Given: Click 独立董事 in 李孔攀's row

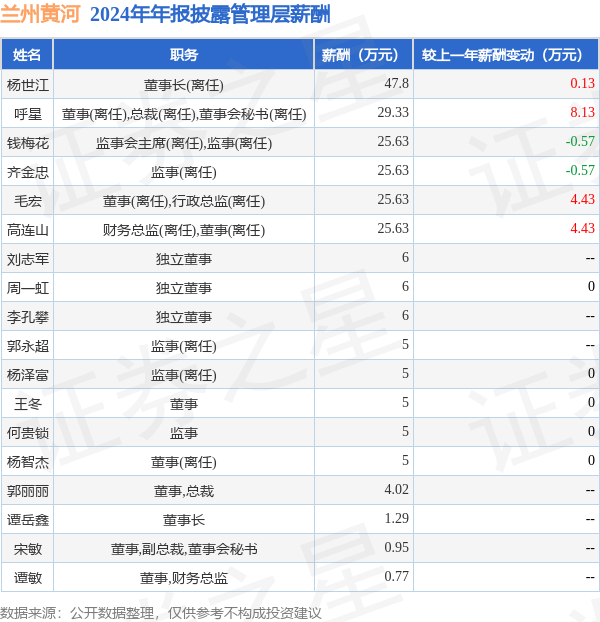Looking at the screenshot, I should pyautogui.click(x=184, y=317).
